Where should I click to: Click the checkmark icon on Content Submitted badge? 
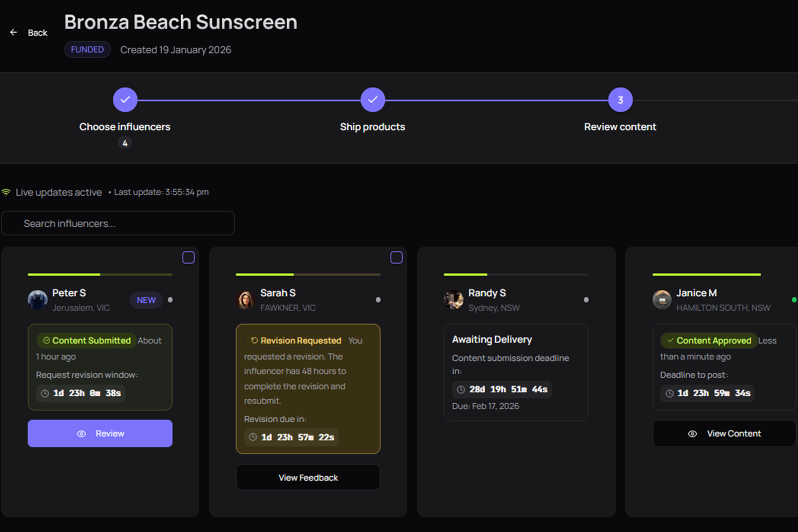47,340
